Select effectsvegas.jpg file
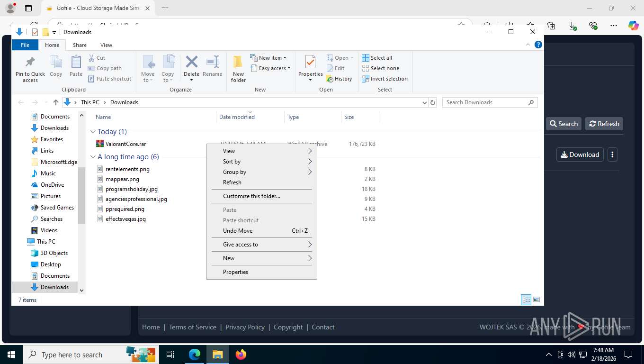Screen dimensions: 644x364 coord(125,219)
